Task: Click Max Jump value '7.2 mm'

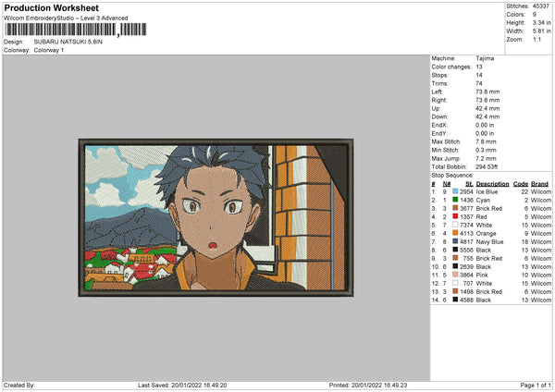Action: tap(486, 158)
